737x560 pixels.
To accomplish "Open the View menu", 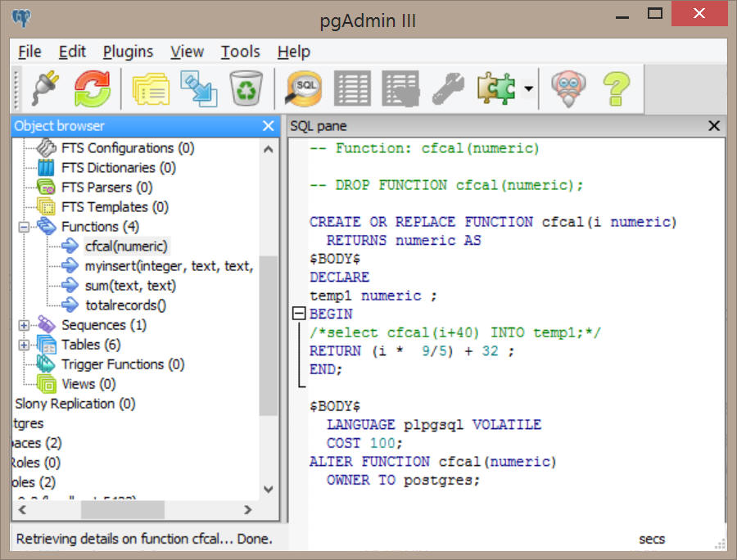I will 187,52.
